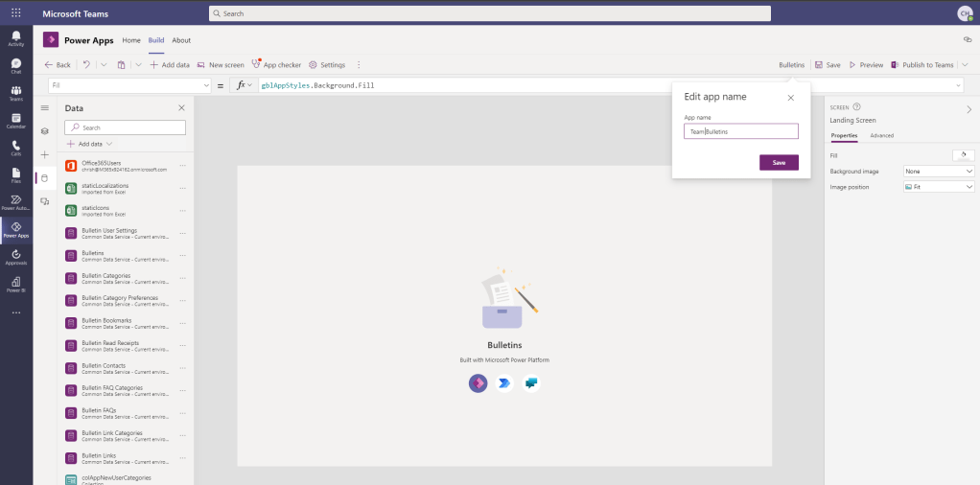Open the Teams Calendar icon
The image size is (980, 485).
tap(16, 119)
